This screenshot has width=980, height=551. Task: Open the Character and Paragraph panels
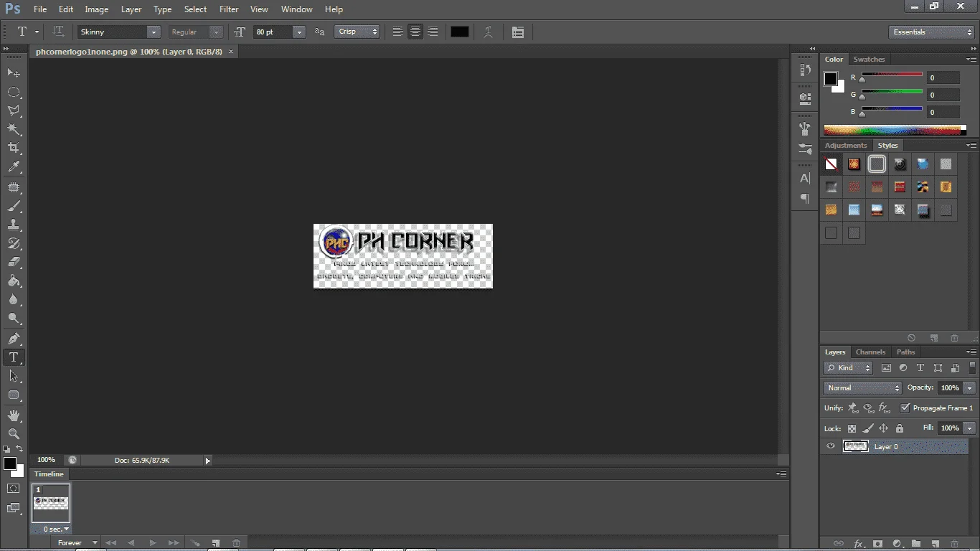tap(518, 32)
